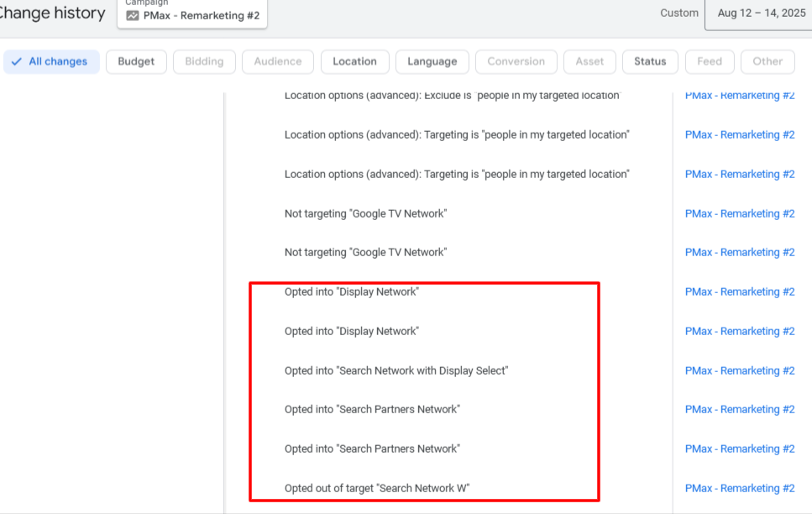Filter changes by Feed
Image resolution: width=812 pixels, height=514 pixels.
click(710, 61)
